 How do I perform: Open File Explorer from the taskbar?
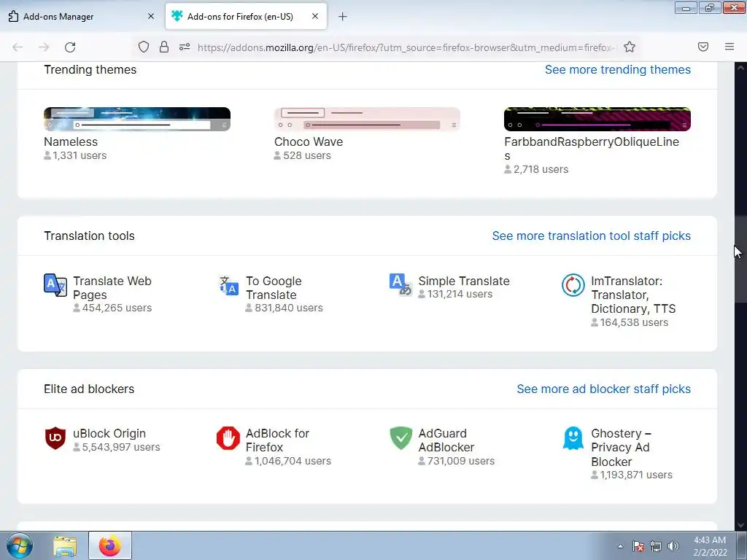pyautogui.click(x=65, y=546)
